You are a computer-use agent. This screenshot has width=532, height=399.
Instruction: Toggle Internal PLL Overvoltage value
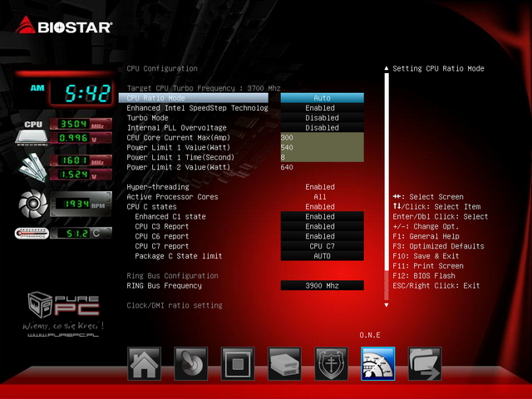[321, 128]
